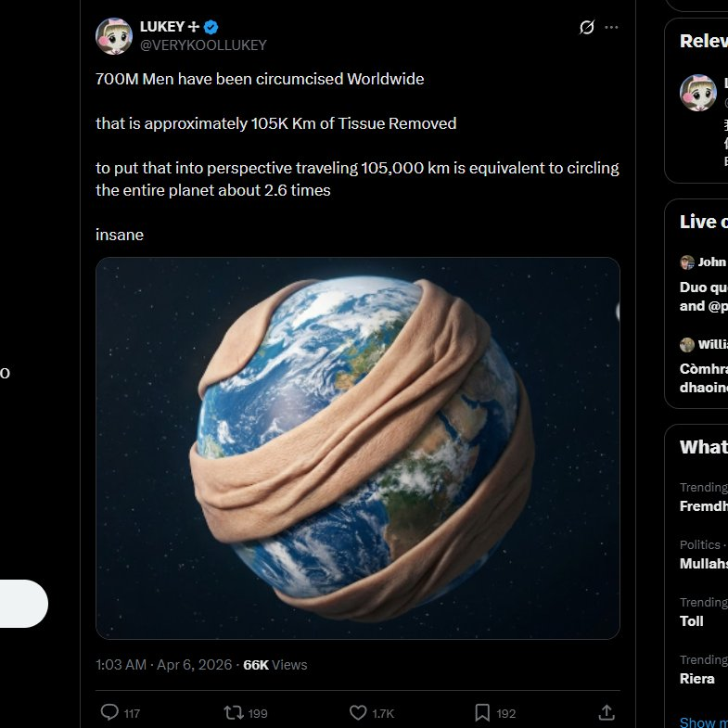Open the 1:03 AM Apr 6, 2026 timestamp
This screenshot has width=728, height=728.
point(165,665)
